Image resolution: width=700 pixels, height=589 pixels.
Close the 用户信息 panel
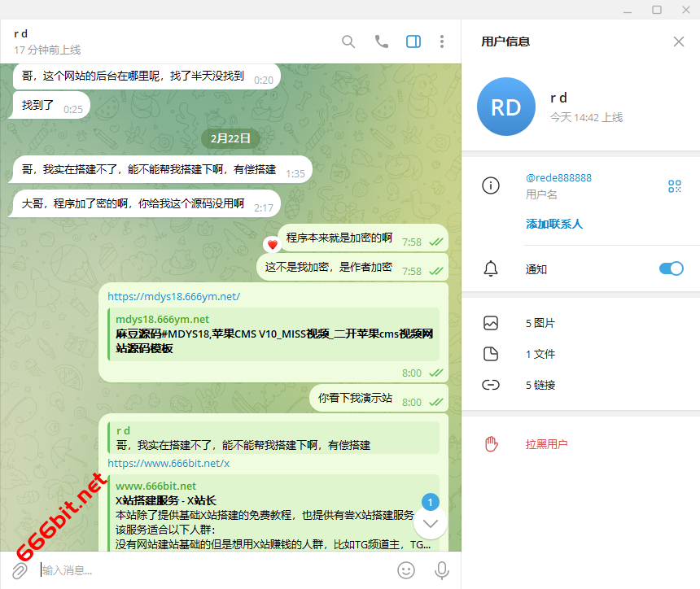point(679,41)
